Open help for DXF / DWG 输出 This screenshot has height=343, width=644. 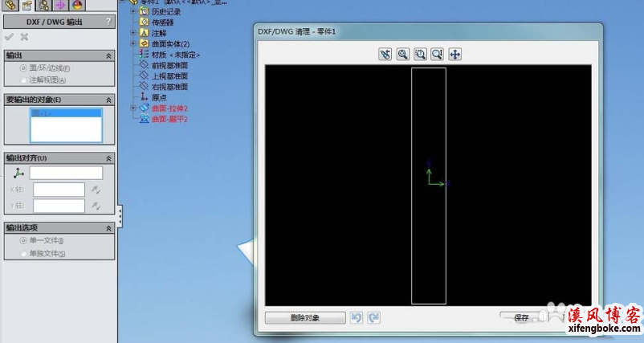coord(108,22)
